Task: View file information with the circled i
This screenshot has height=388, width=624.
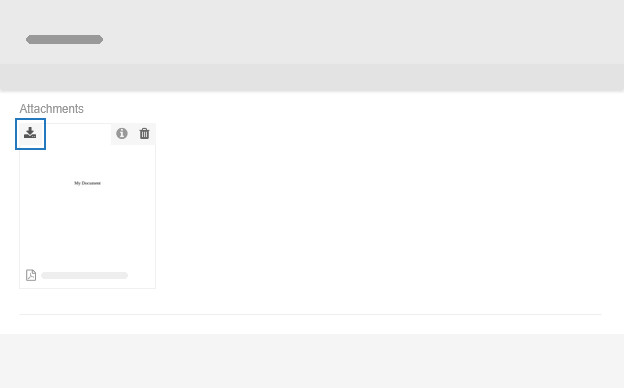Action: [x=122, y=133]
